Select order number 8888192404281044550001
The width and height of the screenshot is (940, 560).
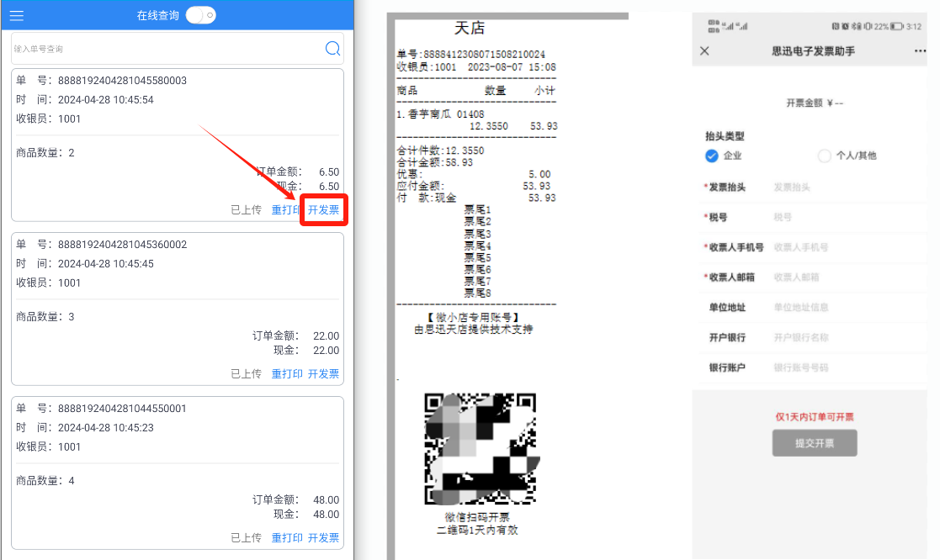pyautogui.click(x=122, y=409)
